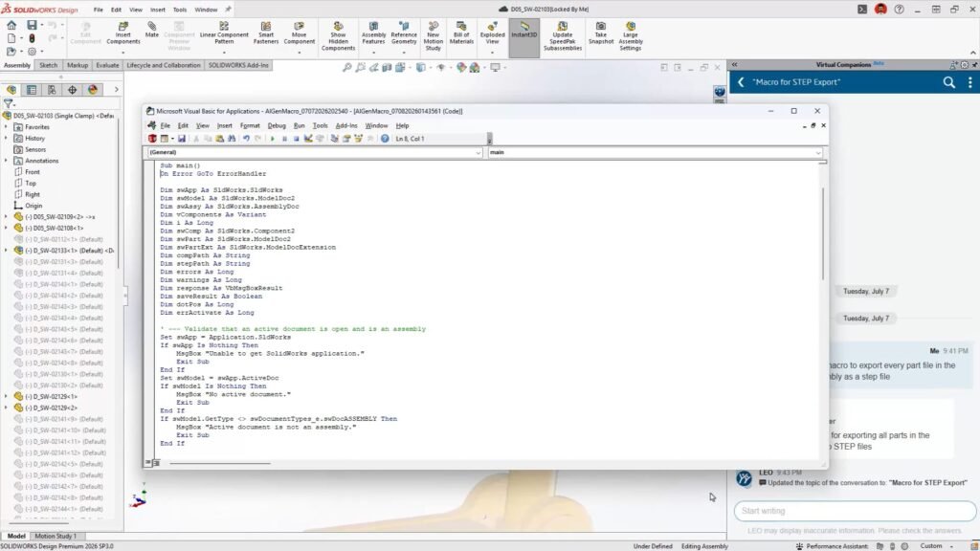Select the Move Component tool
The height and width of the screenshot is (551, 980).
click(x=299, y=33)
